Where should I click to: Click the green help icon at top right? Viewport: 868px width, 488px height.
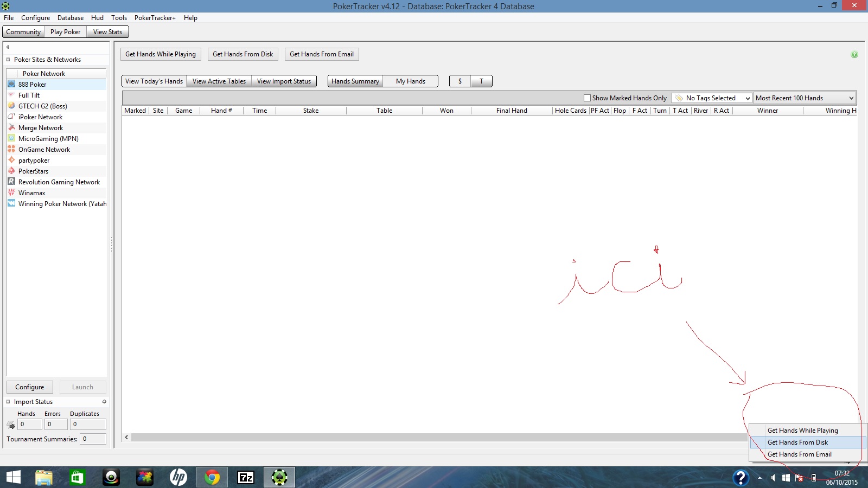pyautogui.click(x=854, y=54)
